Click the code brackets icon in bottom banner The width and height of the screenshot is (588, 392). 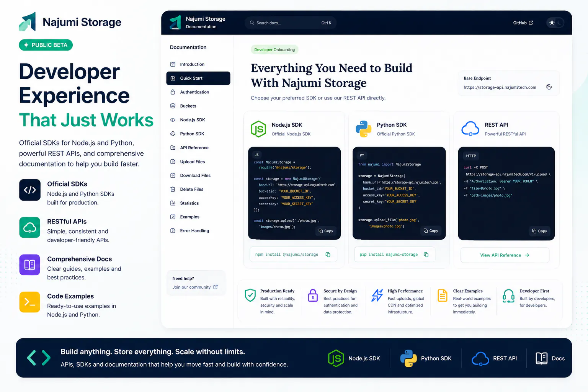[39, 358]
